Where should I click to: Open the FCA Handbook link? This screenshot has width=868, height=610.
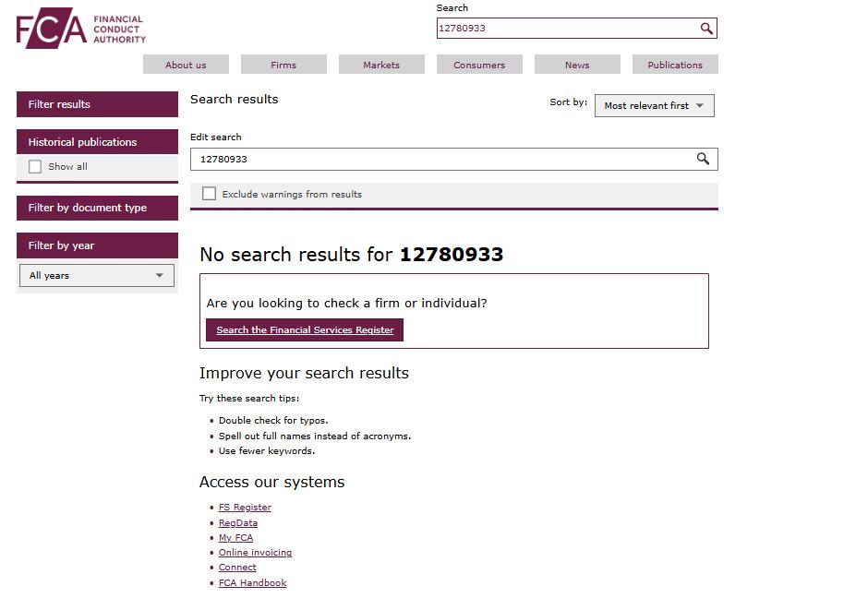[252, 583]
